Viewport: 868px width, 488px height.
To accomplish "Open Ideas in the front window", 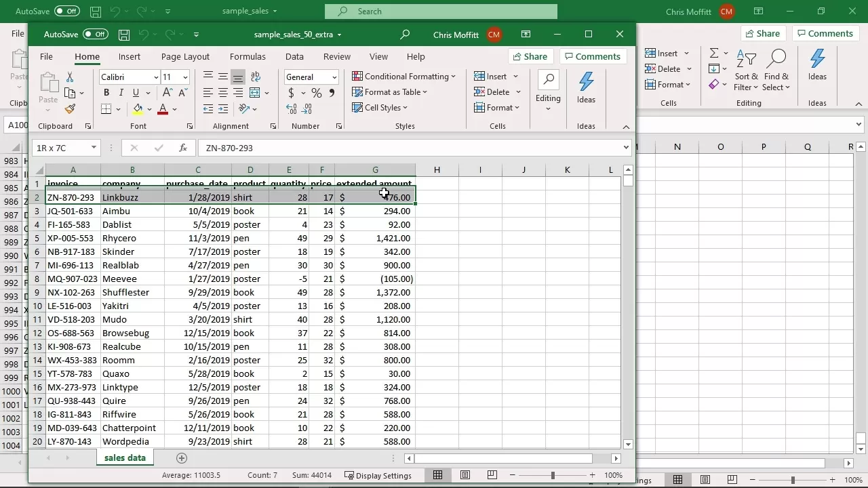I will click(586, 87).
